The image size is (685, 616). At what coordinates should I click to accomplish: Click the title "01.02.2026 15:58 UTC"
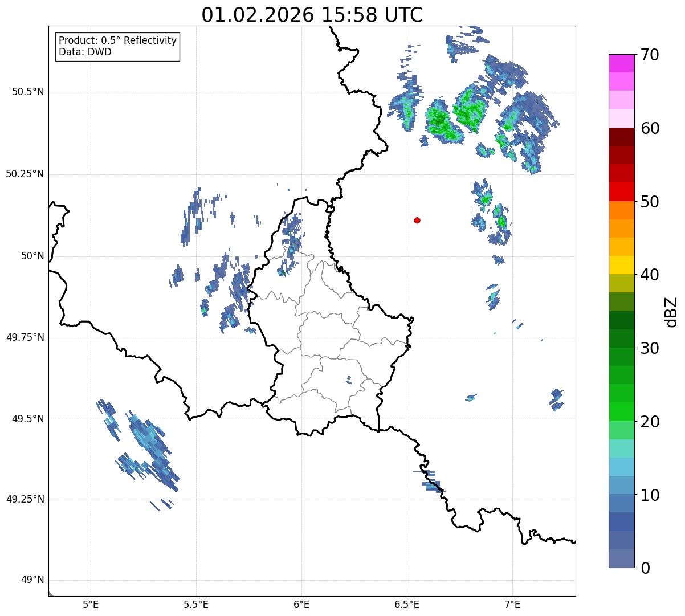(312, 14)
